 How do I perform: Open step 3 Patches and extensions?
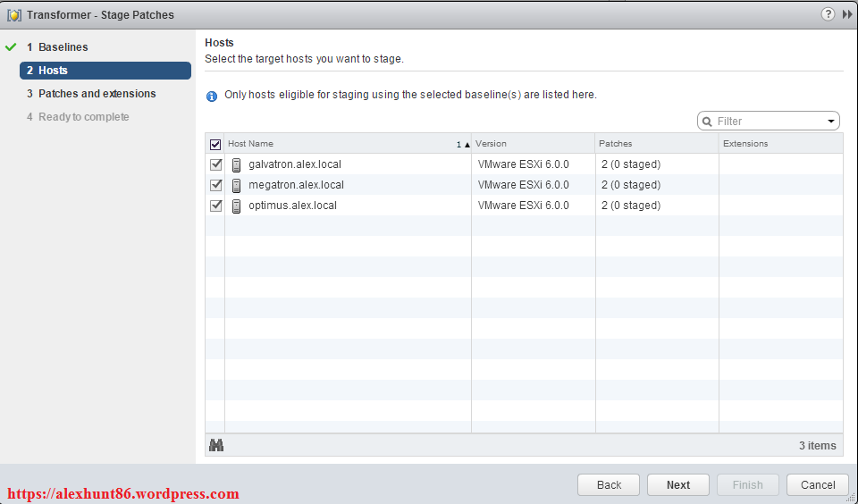point(91,94)
